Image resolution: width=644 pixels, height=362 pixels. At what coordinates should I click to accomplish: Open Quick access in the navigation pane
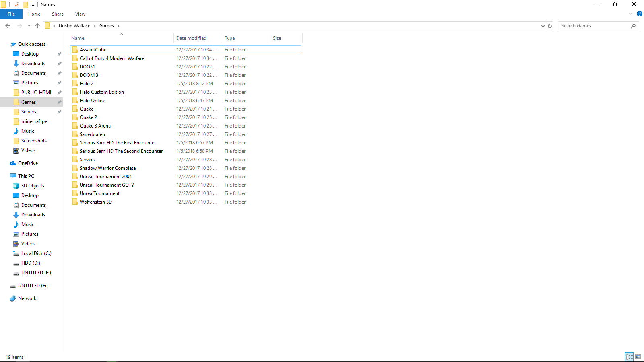tap(32, 44)
